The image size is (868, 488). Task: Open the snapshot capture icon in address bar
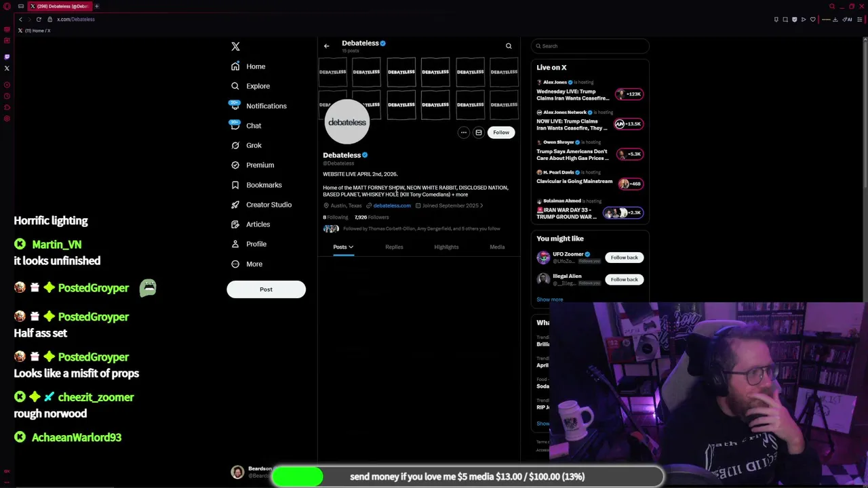coord(785,19)
